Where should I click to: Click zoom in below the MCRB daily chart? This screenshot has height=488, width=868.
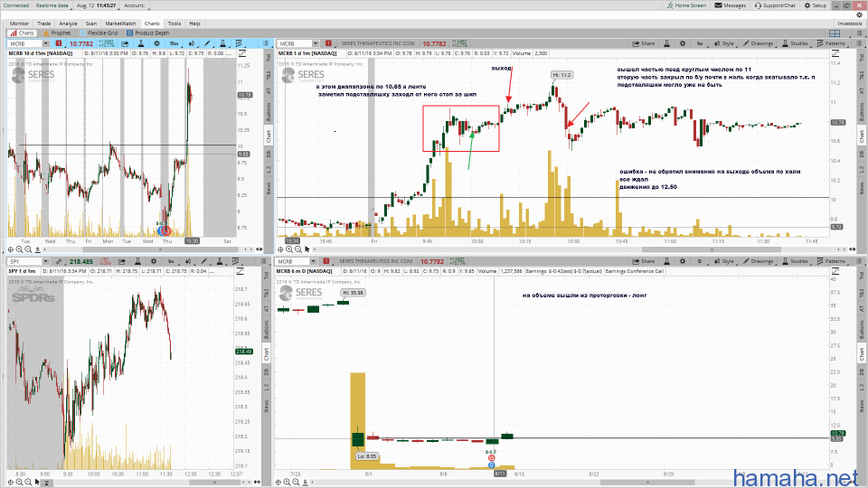tap(288, 482)
